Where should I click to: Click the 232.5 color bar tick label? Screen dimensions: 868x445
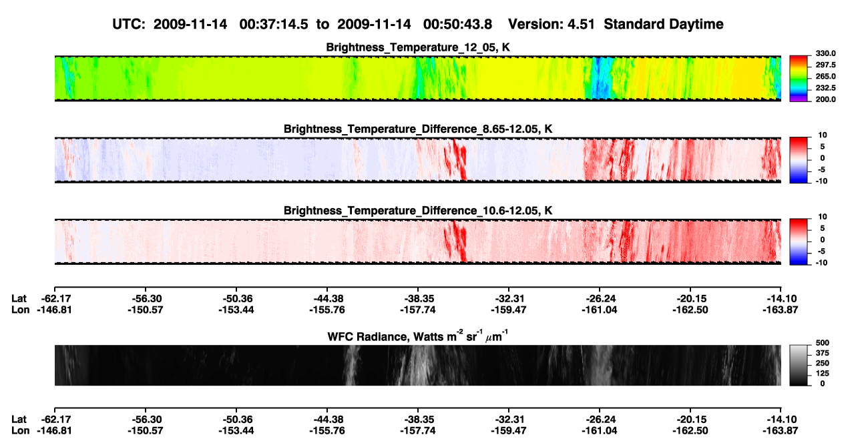pos(825,88)
